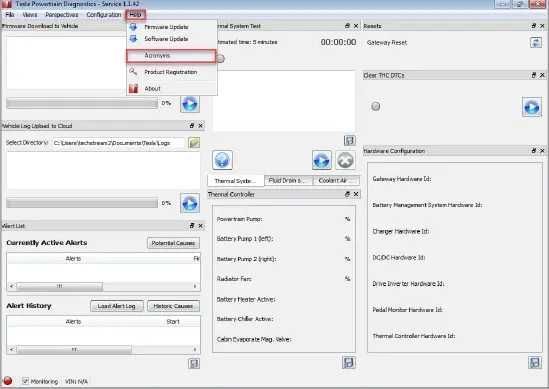Start the Firmware Download to Vehicle play button
This screenshot has width=549, height=389.
(190, 104)
